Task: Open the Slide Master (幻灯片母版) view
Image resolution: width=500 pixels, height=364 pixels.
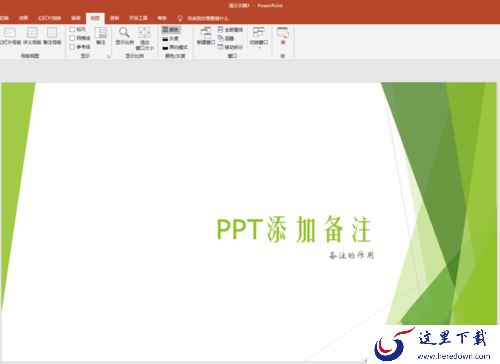Action: pos(9,36)
